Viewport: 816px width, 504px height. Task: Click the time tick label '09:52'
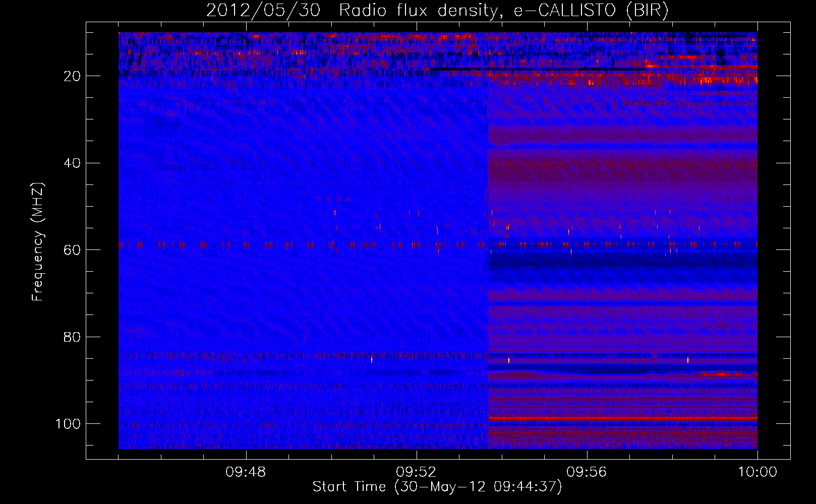(x=416, y=472)
